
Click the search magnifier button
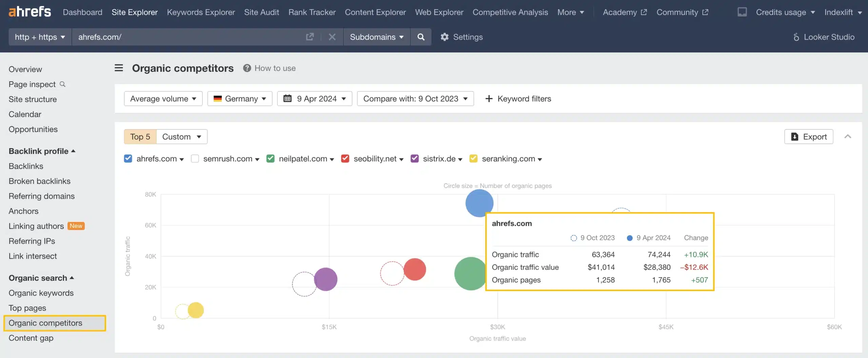[x=421, y=37]
